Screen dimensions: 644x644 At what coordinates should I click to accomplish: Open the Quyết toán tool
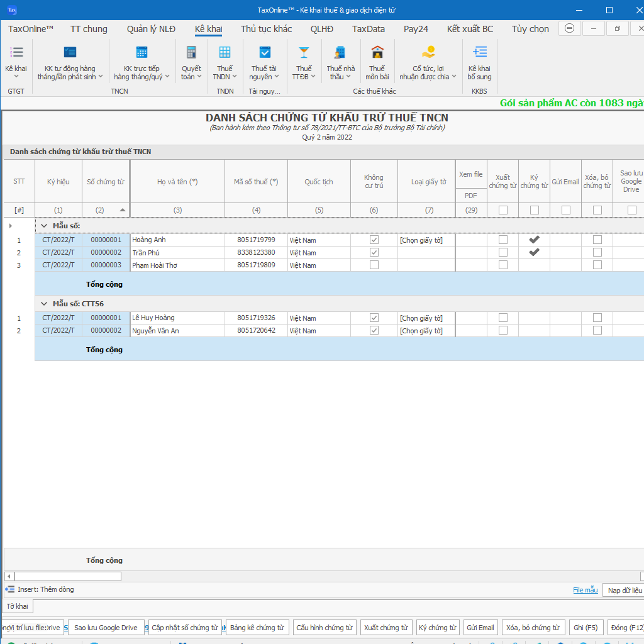191,61
